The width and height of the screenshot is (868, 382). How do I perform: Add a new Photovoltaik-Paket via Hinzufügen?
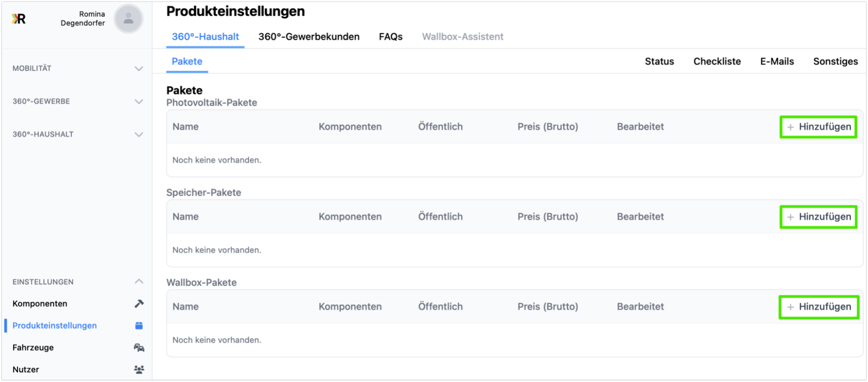pos(818,127)
